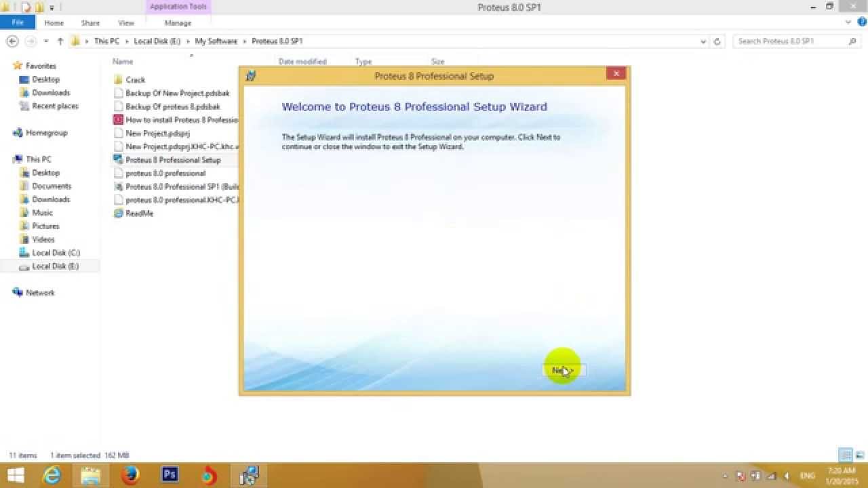Sort files by Date modified column

302,62
